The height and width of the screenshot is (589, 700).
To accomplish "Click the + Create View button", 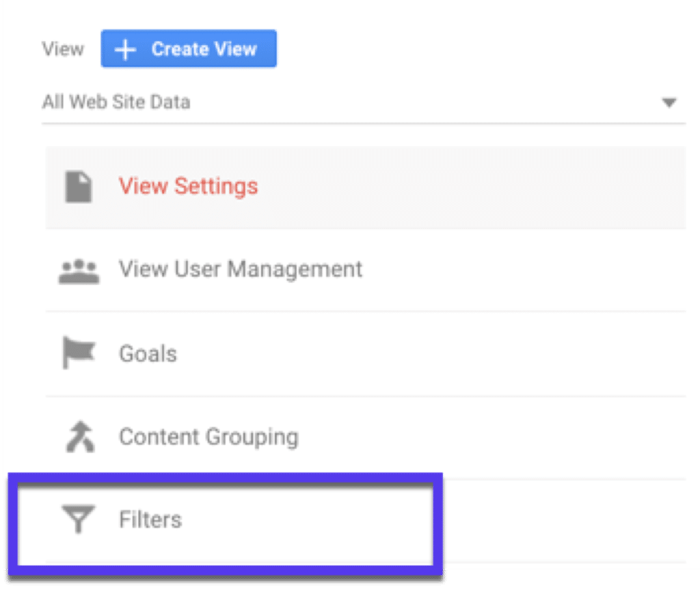I will (189, 49).
